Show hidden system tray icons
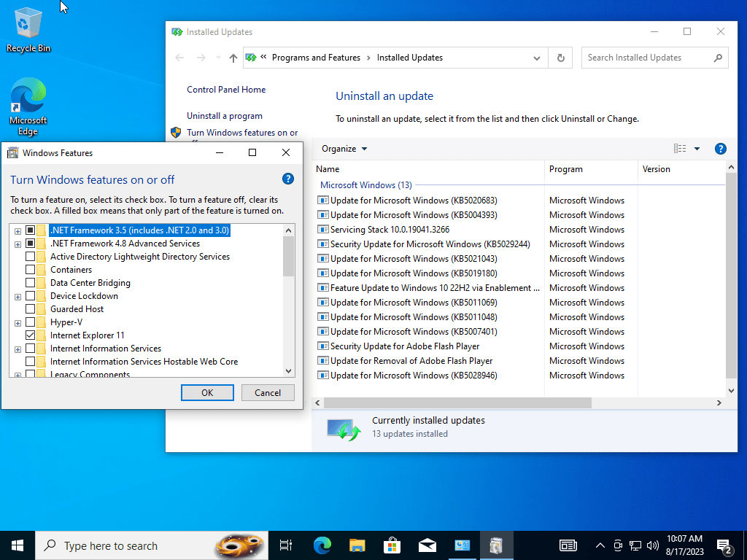The width and height of the screenshot is (747, 560). pyautogui.click(x=600, y=545)
